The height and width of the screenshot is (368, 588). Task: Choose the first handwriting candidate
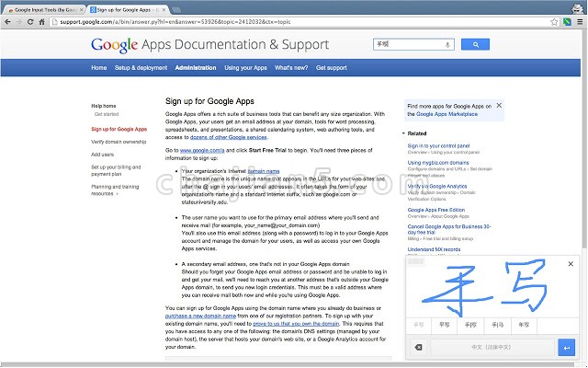[x=419, y=325]
